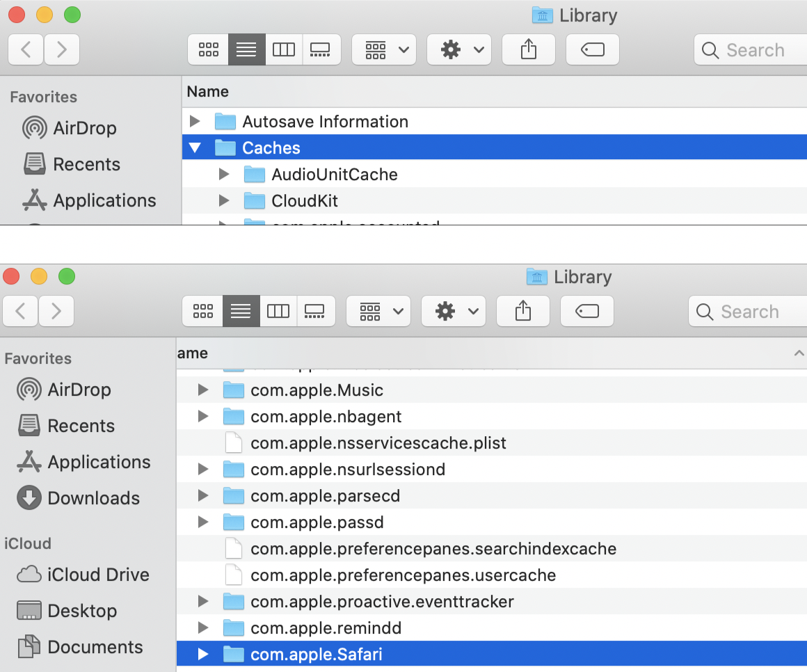Open Documents in bottom window sidebar
The height and width of the screenshot is (672, 807).
(80, 647)
